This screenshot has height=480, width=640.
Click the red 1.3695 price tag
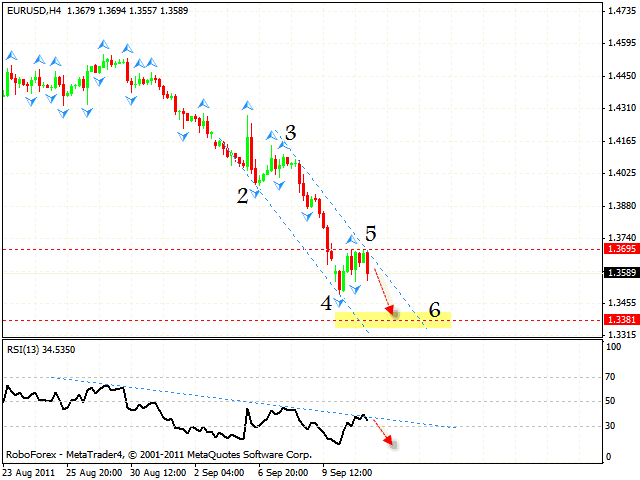[x=619, y=249]
